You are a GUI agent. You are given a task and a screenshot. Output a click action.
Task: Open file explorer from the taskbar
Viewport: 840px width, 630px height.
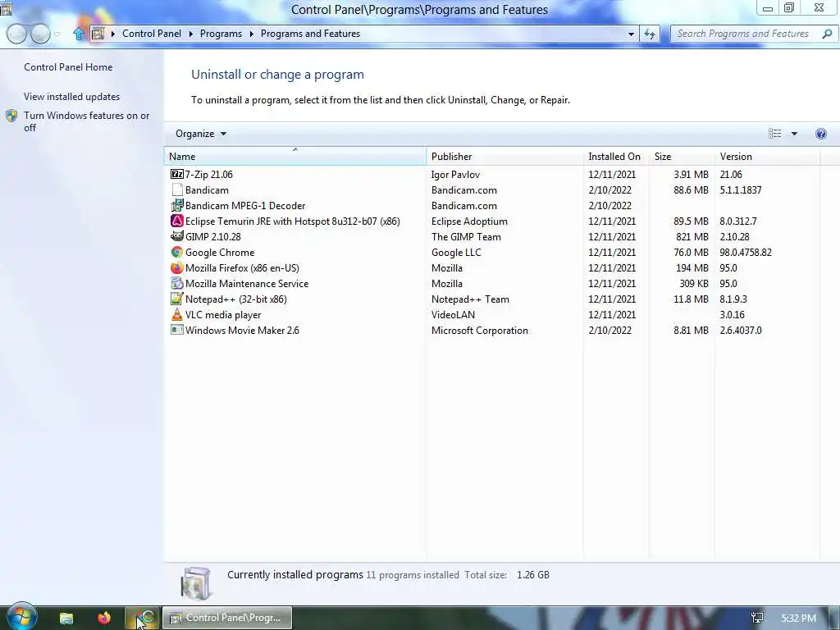66,619
